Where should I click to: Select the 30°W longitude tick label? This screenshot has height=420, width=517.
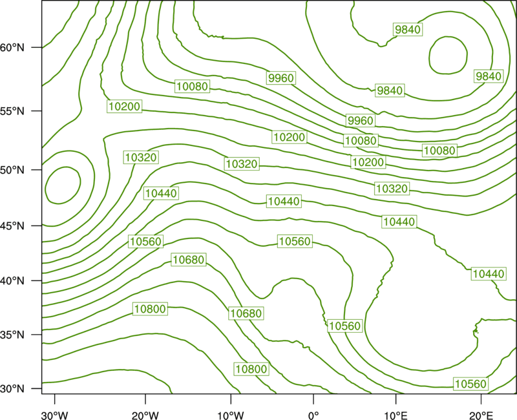(x=55, y=415)
